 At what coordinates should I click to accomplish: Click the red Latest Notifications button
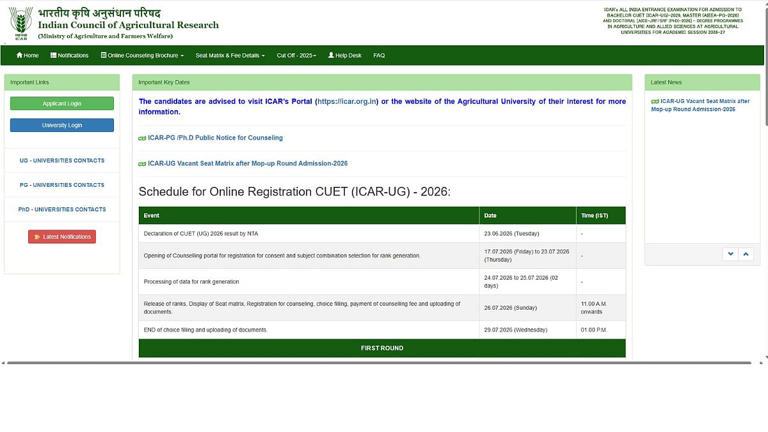click(62, 237)
